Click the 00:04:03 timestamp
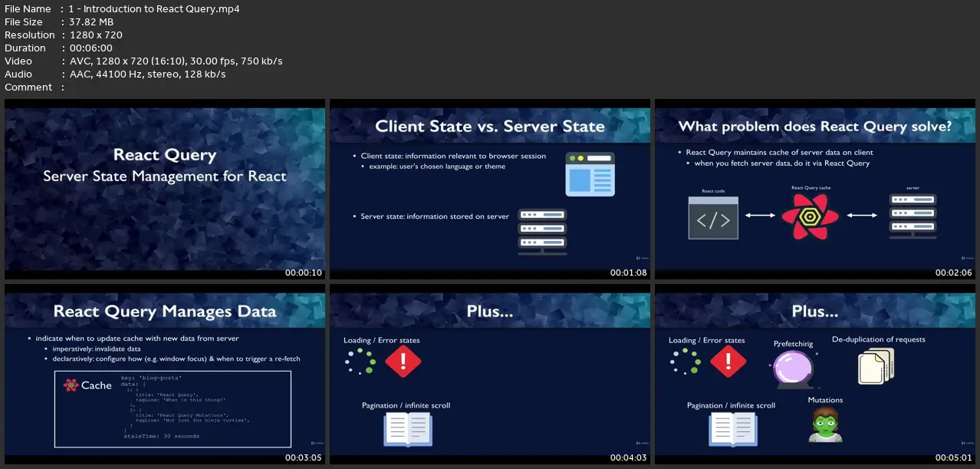980x469 pixels. pos(629,458)
